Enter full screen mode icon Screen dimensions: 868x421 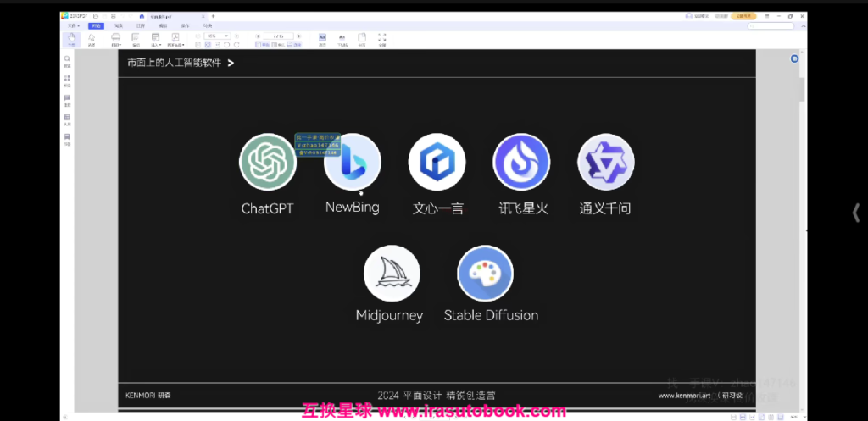pyautogui.click(x=382, y=37)
